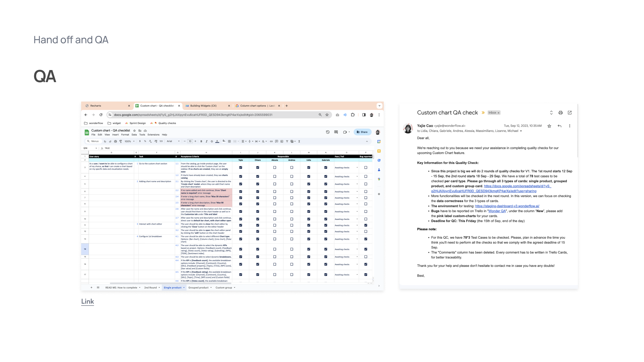This screenshot has width=644, height=362.
Task: Apply bold formatting in toolbar
Action: (201, 141)
